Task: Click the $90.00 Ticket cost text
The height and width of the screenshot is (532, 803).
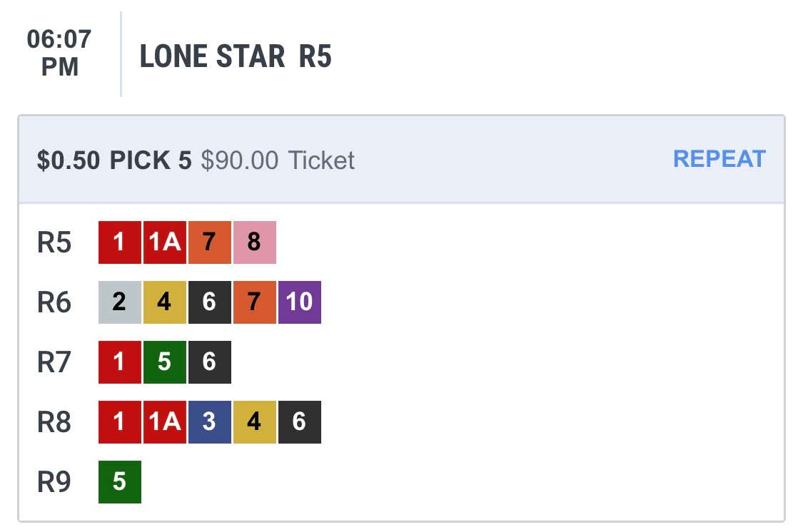Action: pyautogui.click(x=278, y=160)
